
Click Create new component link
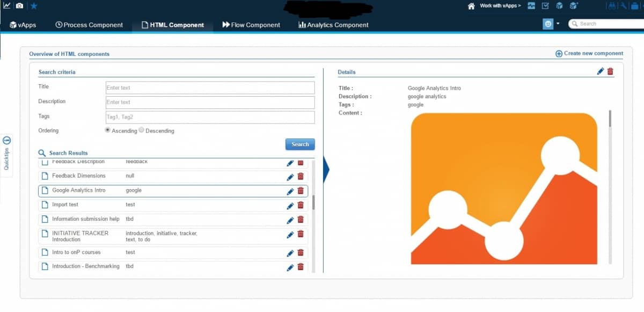point(589,54)
